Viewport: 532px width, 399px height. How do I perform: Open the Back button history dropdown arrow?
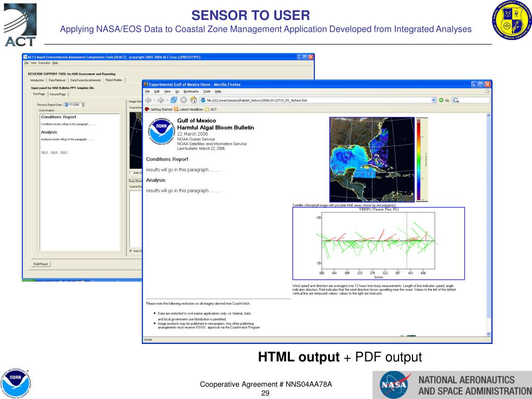154,100
